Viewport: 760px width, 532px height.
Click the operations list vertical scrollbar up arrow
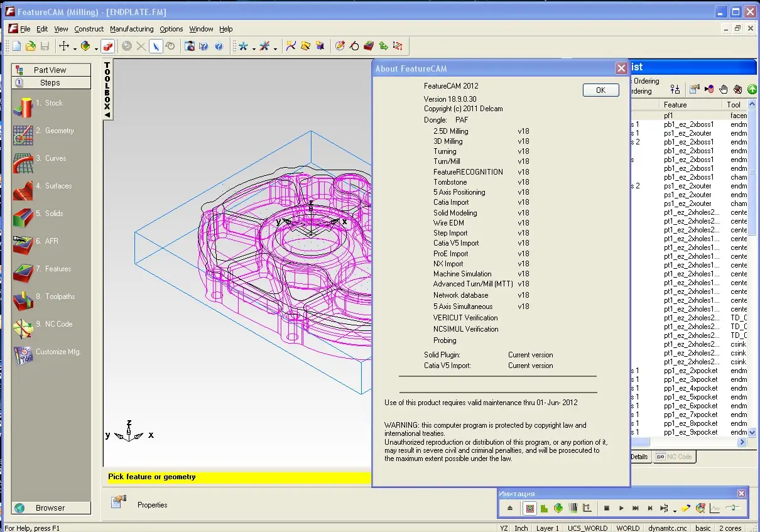[753, 104]
